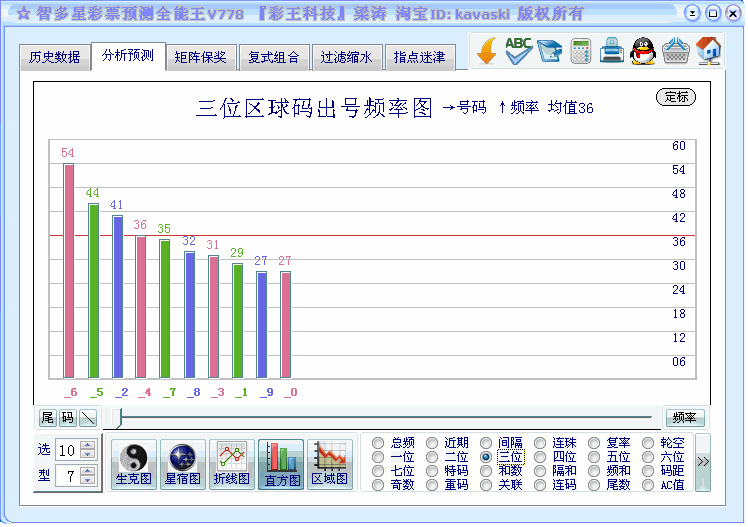
Task: Open the 区域图 area chart
Action: coord(330,465)
